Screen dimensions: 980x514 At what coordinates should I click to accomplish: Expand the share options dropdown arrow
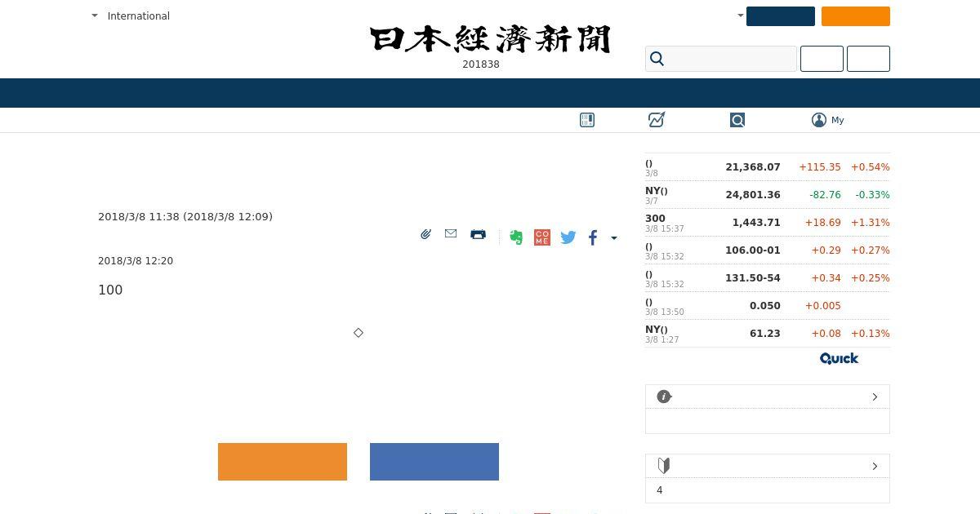(x=614, y=238)
